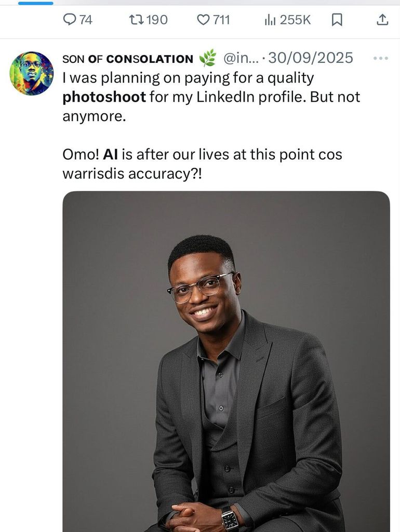Click the 255K views count
Screen dimensions: 400x532
(295, 20)
